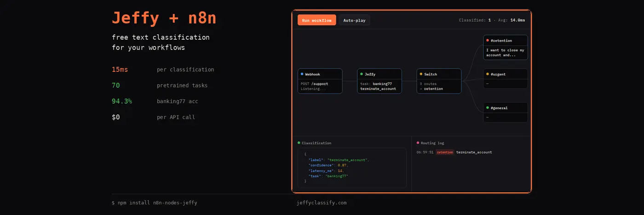Click the retention tag in routing log
The width and height of the screenshot is (644, 215).
coord(445,152)
